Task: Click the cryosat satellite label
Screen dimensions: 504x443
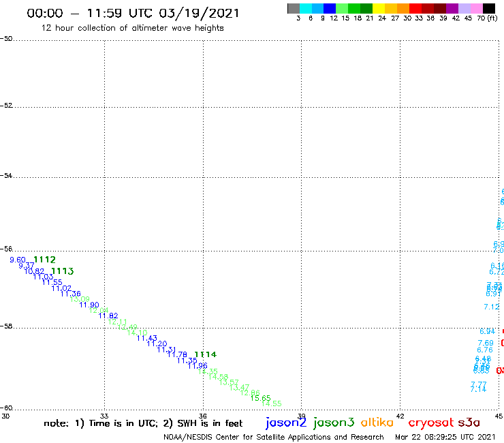Action: point(431,423)
